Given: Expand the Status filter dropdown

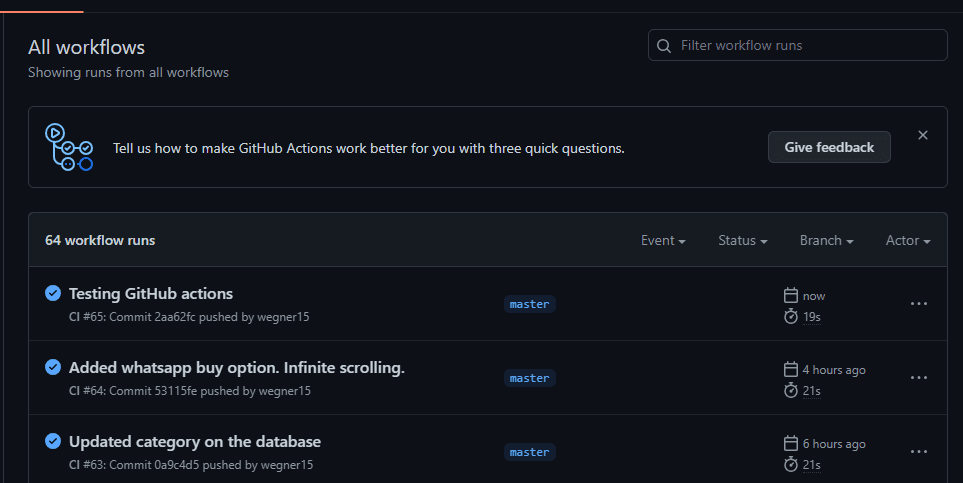Looking at the screenshot, I should pyautogui.click(x=743, y=240).
